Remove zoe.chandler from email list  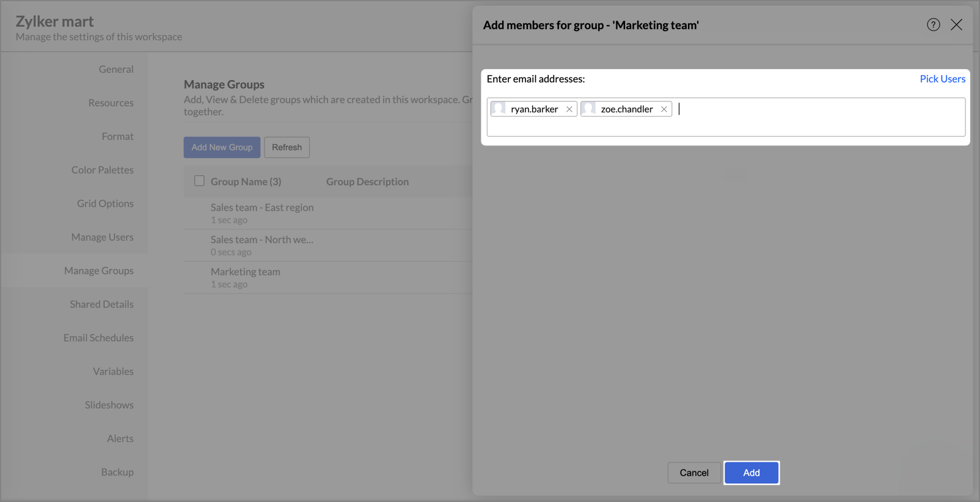tap(664, 109)
